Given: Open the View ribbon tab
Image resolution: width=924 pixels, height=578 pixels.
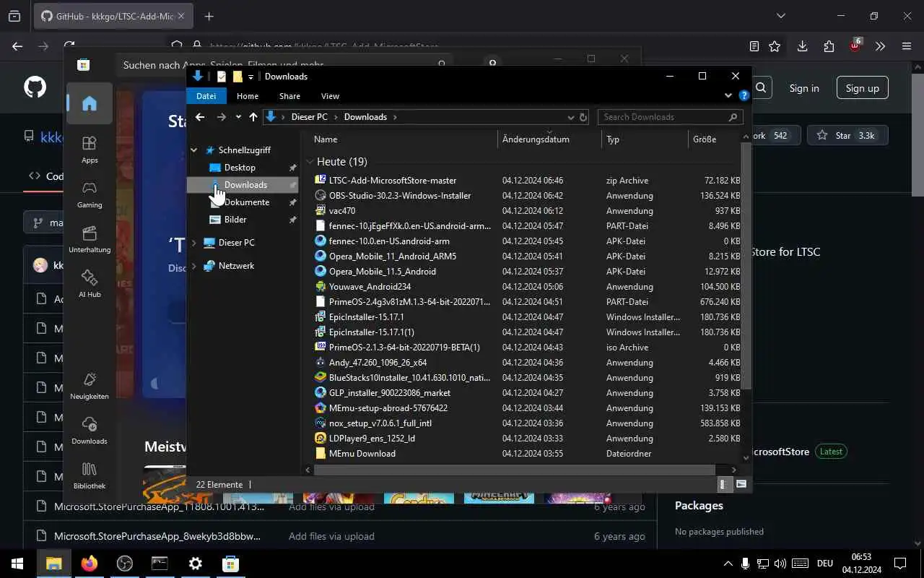Looking at the screenshot, I should 330,96.
